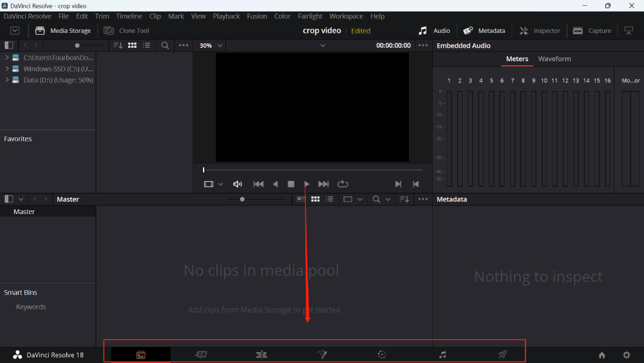644x363 pixels.
Task: Open media pool options ellipsis menu
Action: pyautogui.click(x=423, y=199)
